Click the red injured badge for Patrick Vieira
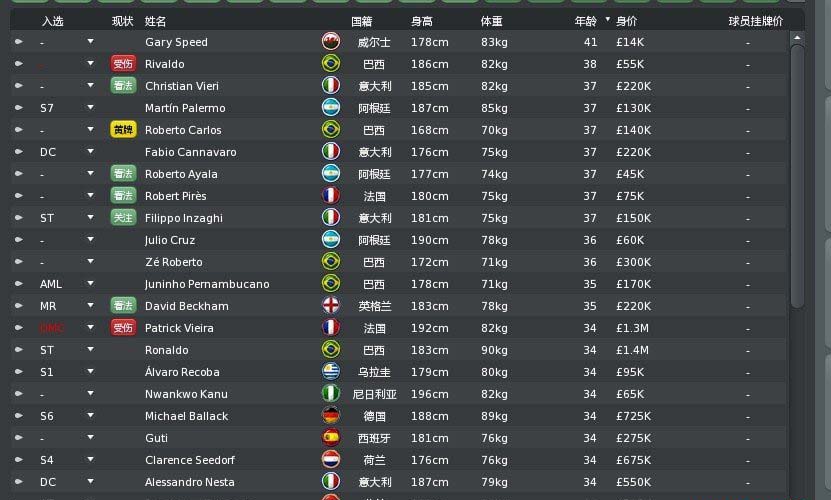 123,328
